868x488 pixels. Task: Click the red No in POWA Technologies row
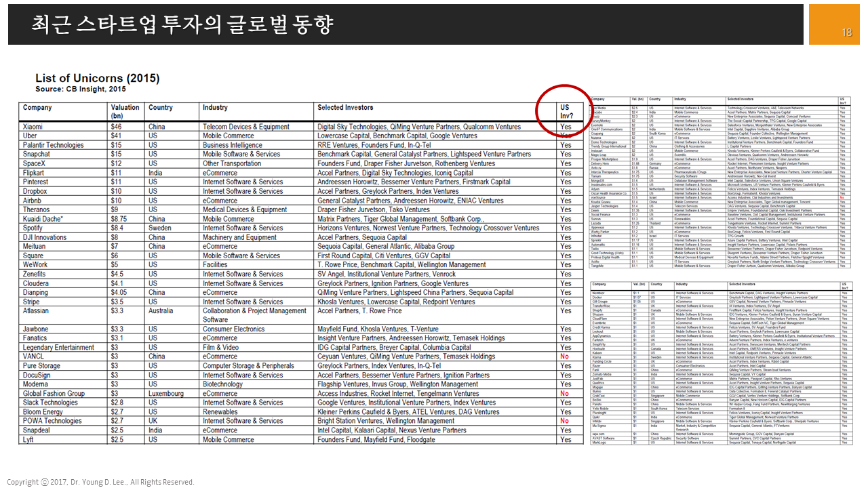[x=564, y=421]
